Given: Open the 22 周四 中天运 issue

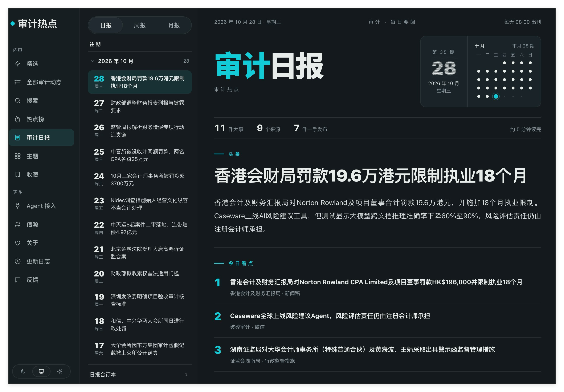Looking at the screenshot, I should (140, 228).
